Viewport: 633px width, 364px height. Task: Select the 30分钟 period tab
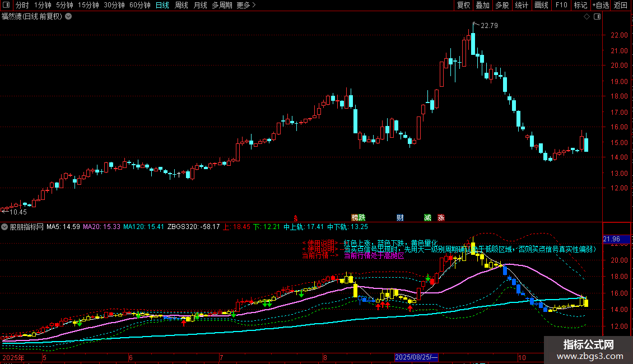point(114,5)
